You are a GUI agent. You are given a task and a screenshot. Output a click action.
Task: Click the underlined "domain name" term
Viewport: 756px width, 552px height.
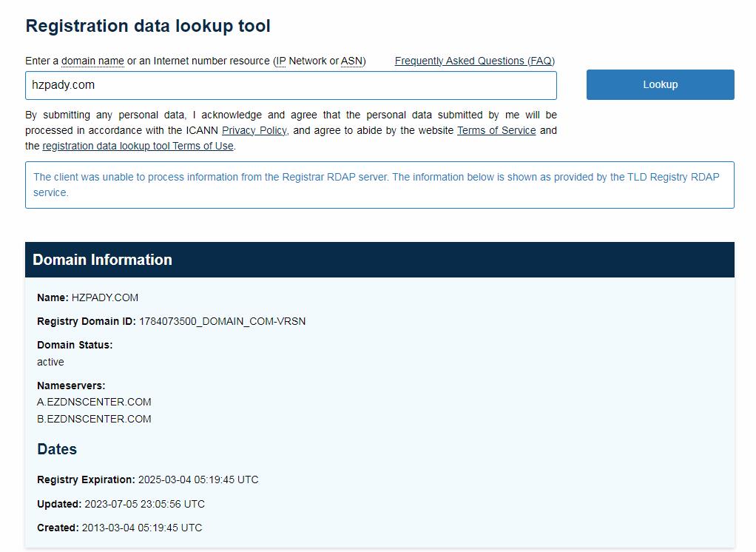click(x=92, y=61)
